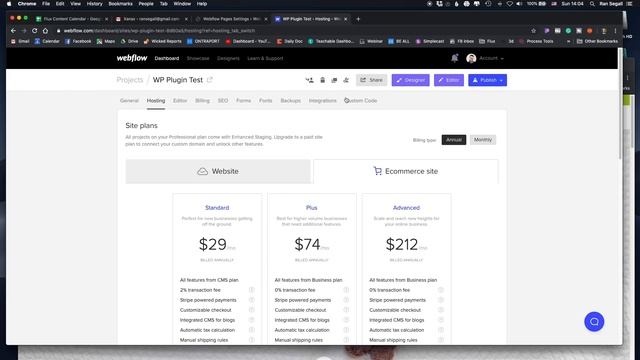Open the Forms tab

click(244, 100)
